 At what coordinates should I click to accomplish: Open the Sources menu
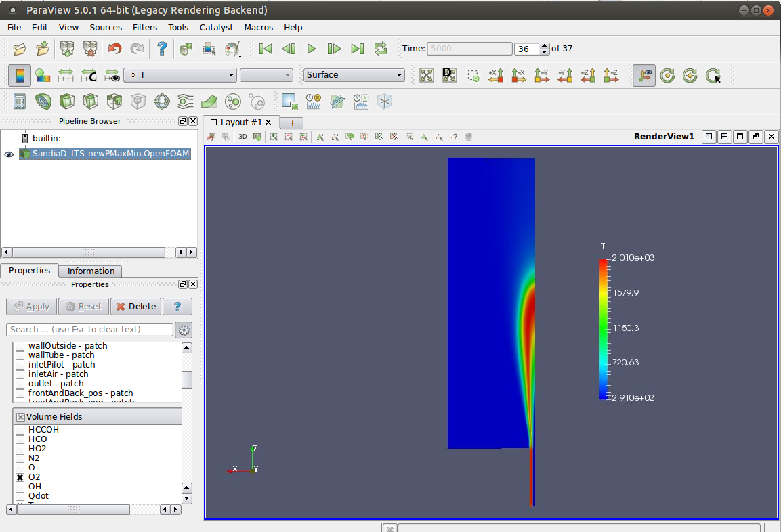tap(106, 27)
